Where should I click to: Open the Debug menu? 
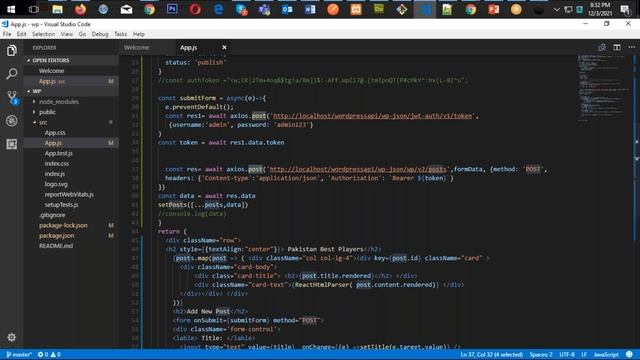pos(100,34)
